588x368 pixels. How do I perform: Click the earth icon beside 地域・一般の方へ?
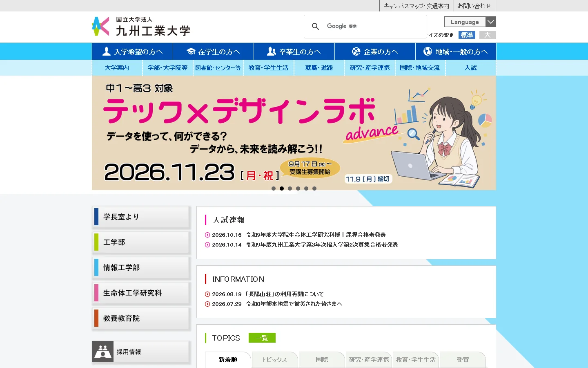click(x=428, y=51)
